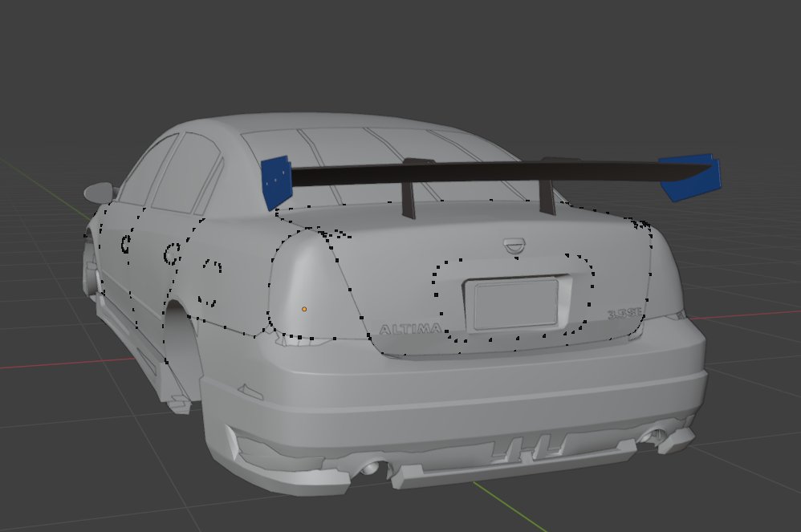Click the right exhaust tip
This screenshot has height=532, width=801.
[654, 436]
